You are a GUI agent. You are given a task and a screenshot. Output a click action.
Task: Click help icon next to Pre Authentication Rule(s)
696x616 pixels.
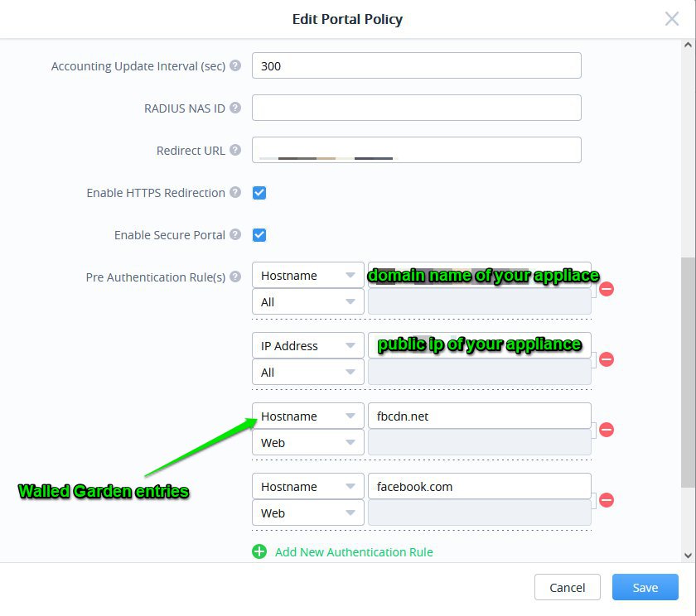(235, 277)
